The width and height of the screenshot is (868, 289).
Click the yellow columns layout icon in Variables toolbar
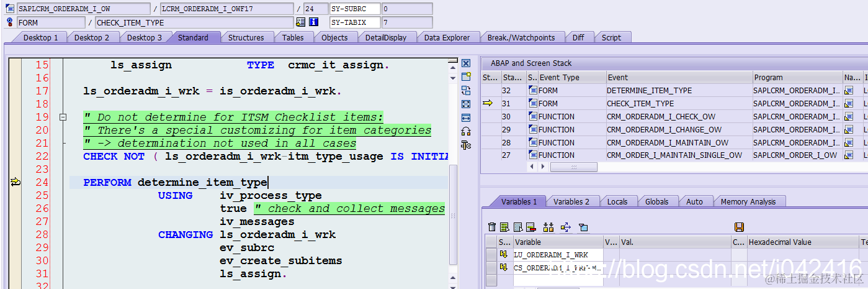548,227
